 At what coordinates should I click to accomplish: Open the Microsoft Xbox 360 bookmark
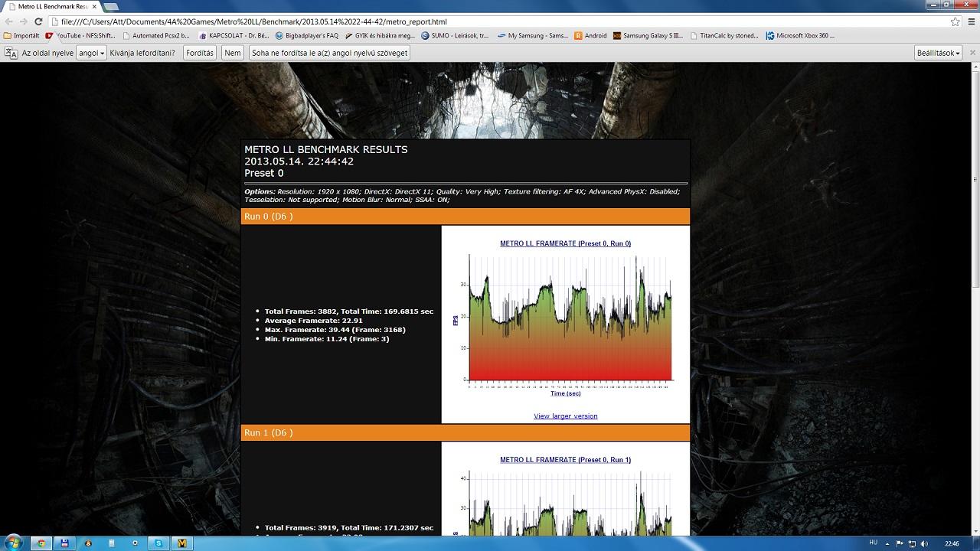(x=800, y=35)
